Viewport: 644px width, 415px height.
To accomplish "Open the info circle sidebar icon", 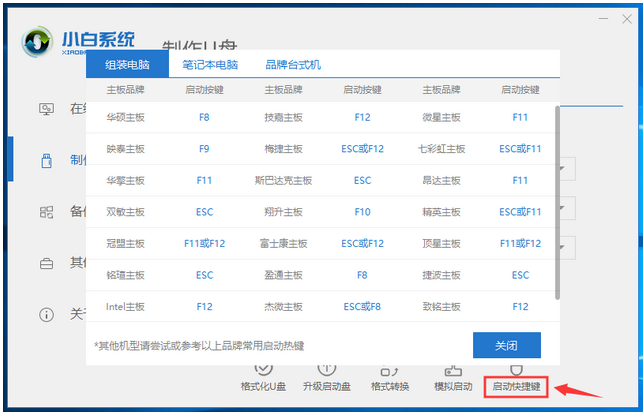I will [x=46, y=315].
